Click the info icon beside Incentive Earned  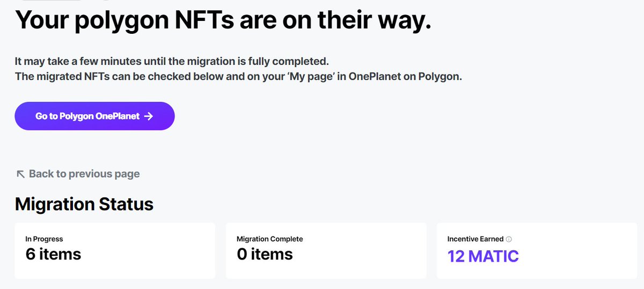coord(509,239)
